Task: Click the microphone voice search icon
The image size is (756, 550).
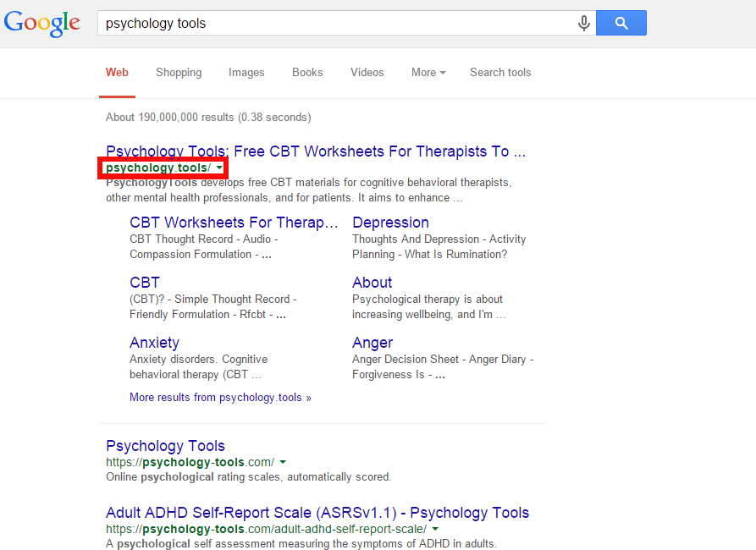Action: click(583, 24)
